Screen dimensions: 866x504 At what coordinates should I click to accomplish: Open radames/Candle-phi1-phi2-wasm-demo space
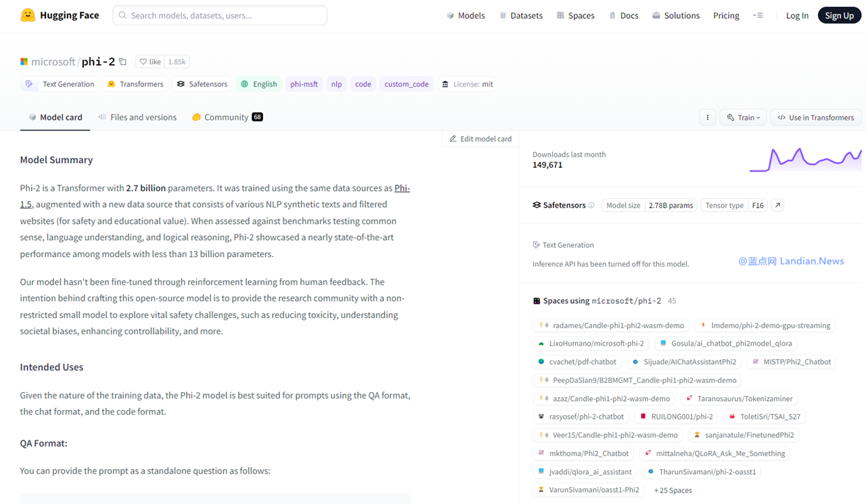tap(612, 325)
